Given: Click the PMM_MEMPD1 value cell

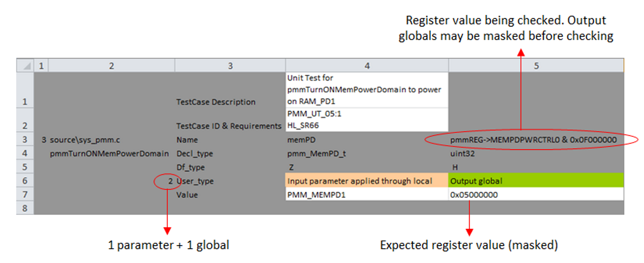Looking at the screenshot, I should pos(366,195).
